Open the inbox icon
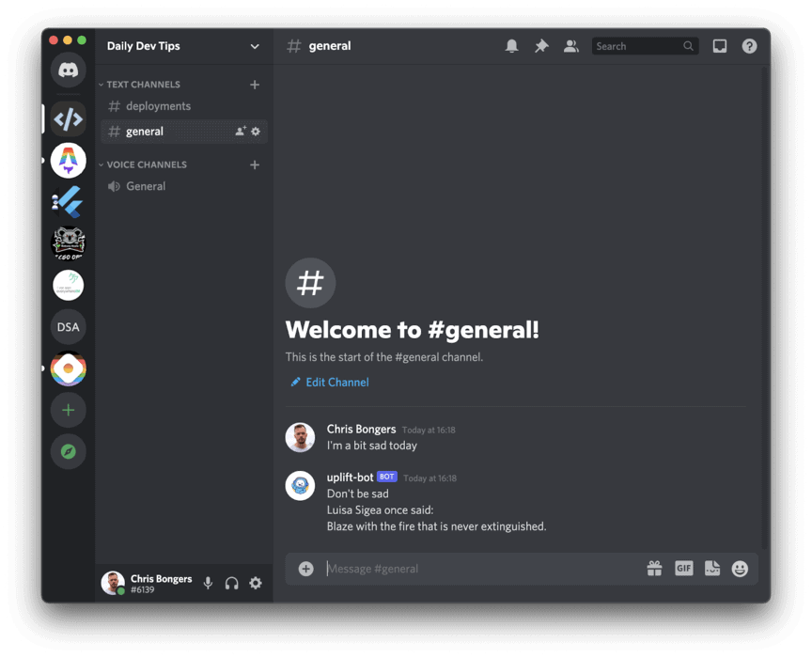The width and height of the screenshot is (812, 658). [x=719, y=46]
